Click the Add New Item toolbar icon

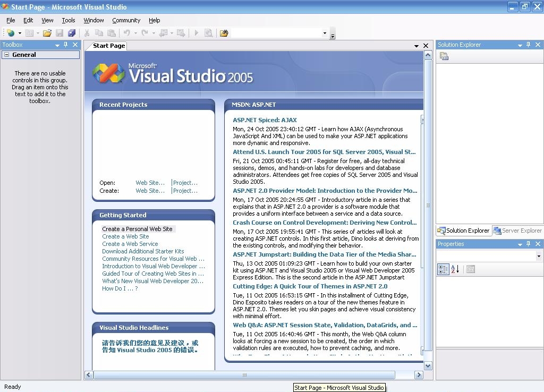coord(30,33)
